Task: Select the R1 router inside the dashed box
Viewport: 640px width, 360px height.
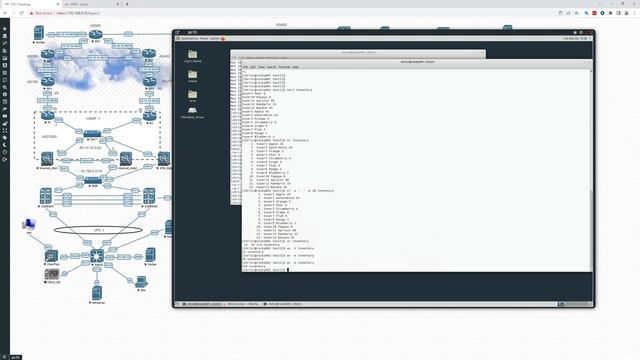Action: [48, 116]
